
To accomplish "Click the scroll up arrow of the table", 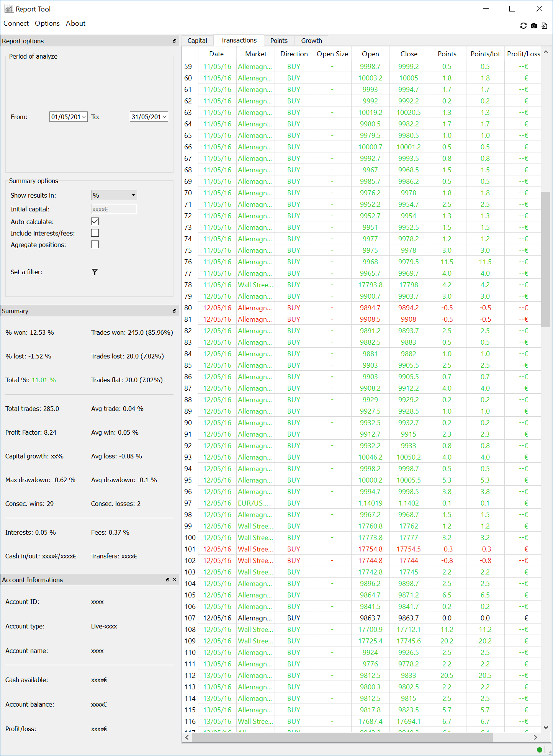I will pos(546,52).
